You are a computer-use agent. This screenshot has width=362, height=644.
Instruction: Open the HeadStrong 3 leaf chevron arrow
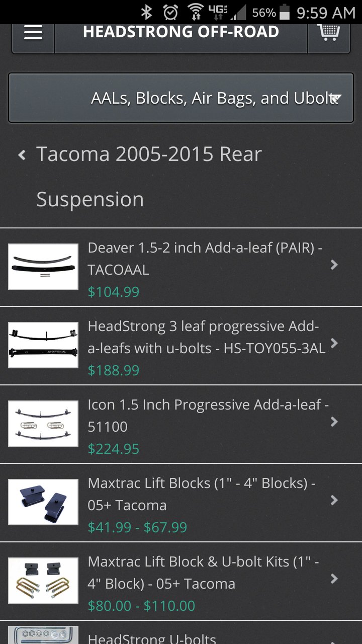[x=334, y=343]
